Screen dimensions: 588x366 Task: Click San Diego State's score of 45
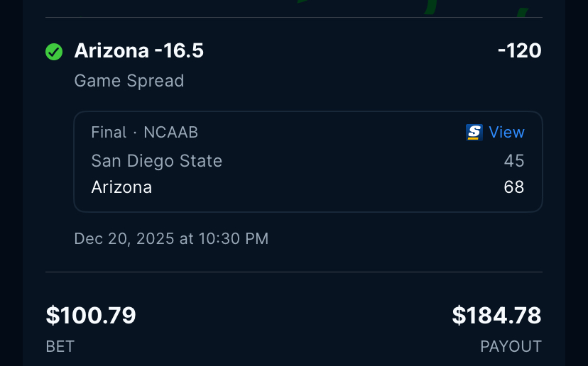click(x=514, y=161)
